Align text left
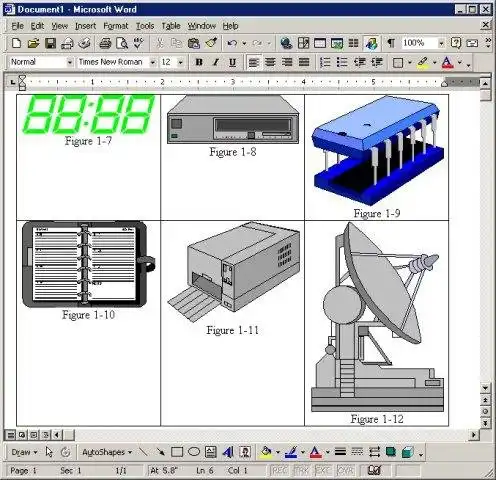The width and height of the screenshot is (496, 480). pos(254,62)
